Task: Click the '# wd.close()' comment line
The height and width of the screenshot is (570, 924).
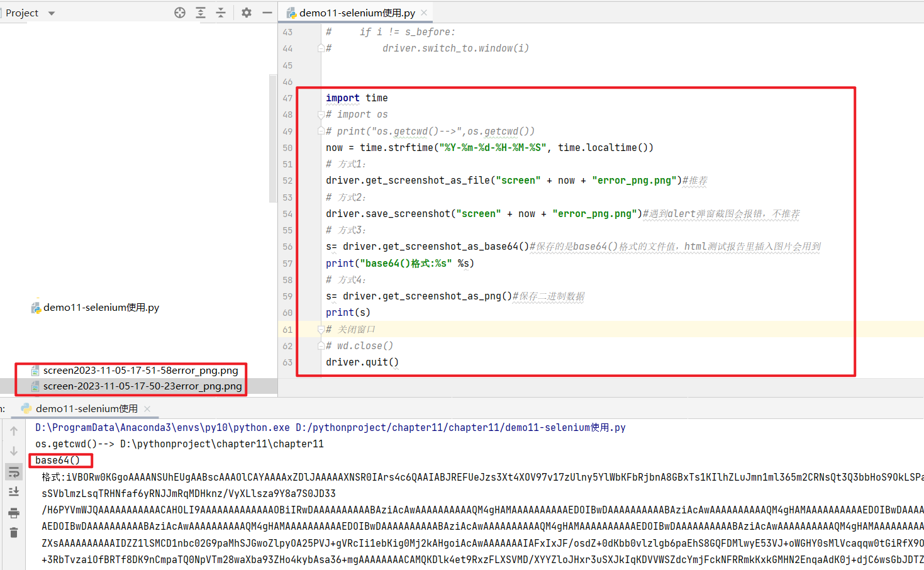Action: (x=359, y=345)
